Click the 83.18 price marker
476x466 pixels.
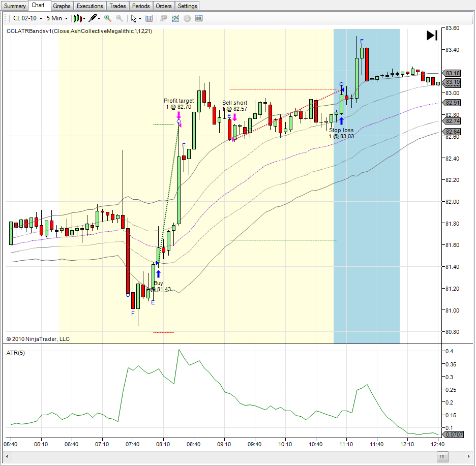(452, 73)
